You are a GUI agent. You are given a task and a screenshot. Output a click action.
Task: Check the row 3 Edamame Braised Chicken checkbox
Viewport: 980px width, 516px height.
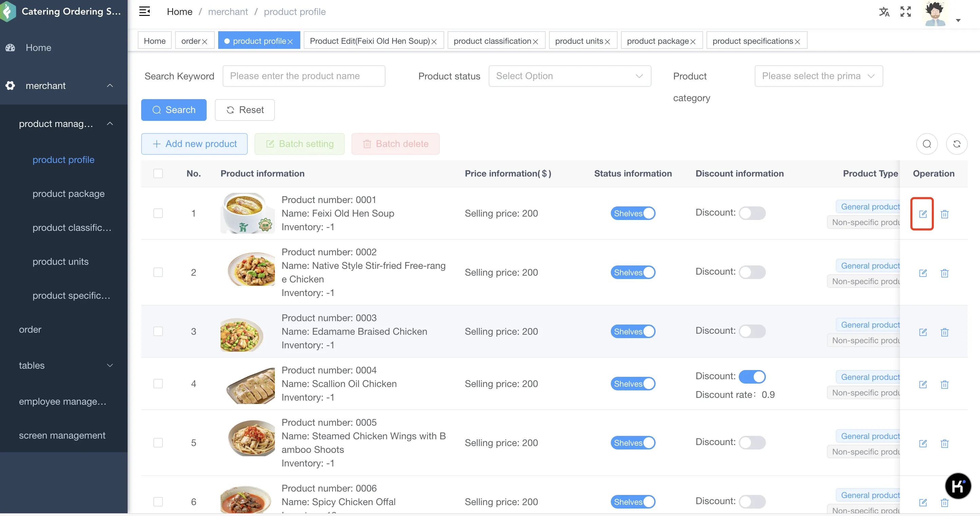point(158,331)
